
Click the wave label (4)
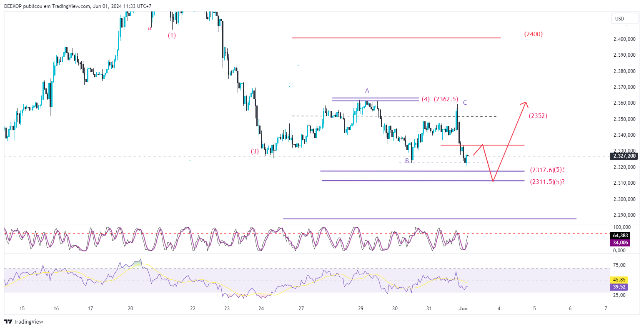(425, 99)
